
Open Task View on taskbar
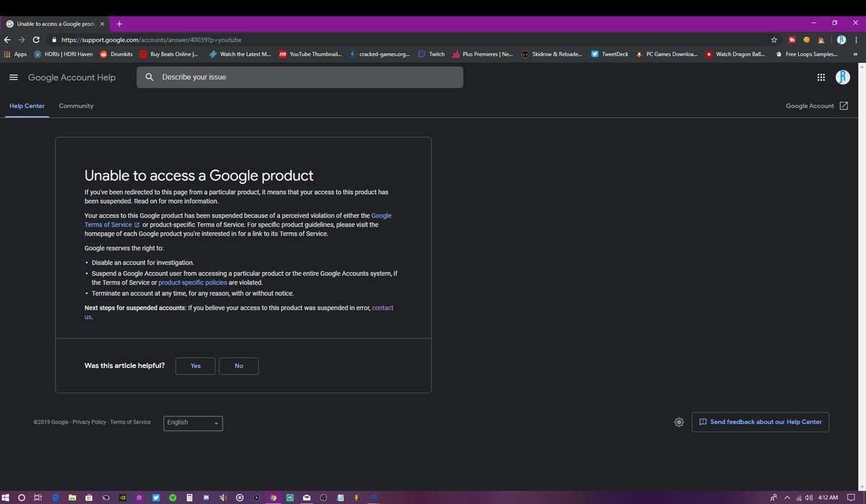[x=38, y=498]
